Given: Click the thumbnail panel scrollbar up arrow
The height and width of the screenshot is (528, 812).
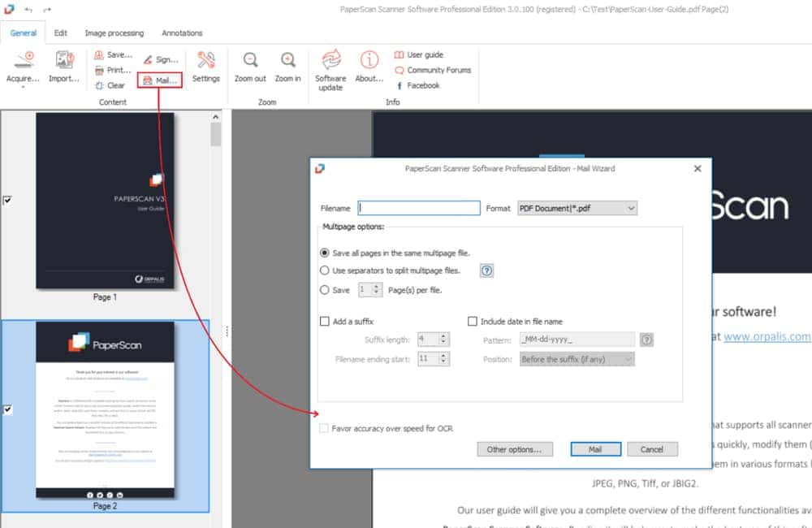Looking at the screenshot, I should pos(215,117).
